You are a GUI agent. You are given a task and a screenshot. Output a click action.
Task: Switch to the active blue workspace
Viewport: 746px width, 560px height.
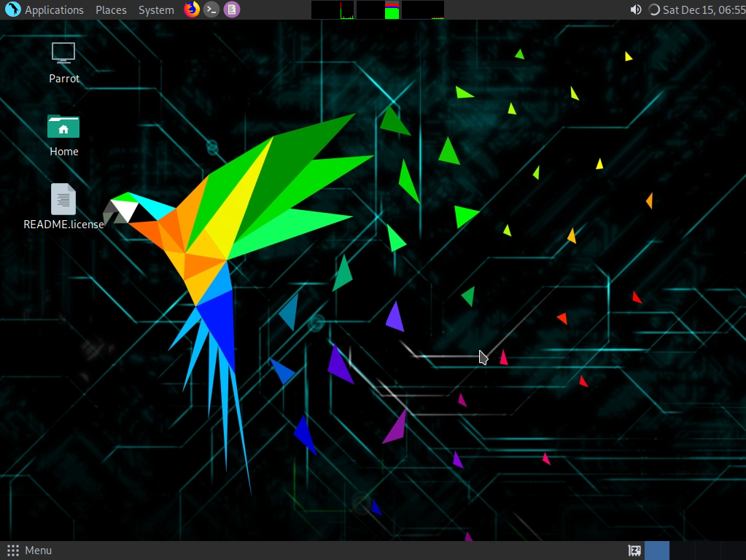[657, 551]
